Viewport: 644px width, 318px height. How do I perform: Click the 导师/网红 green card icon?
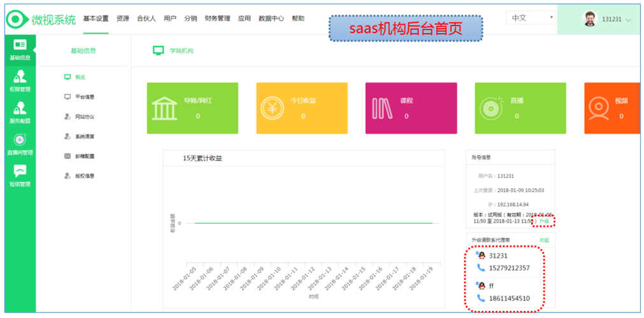165,109
